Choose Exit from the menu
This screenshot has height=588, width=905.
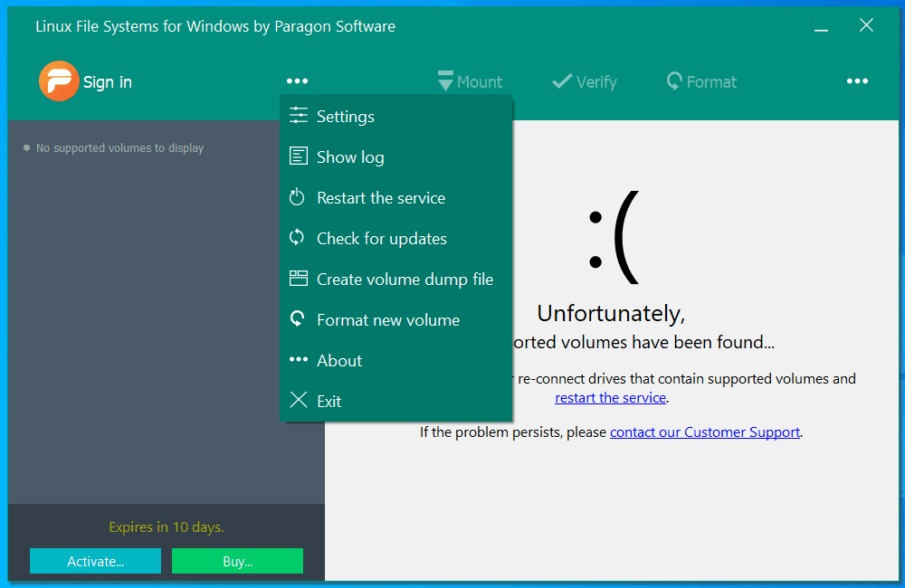point(396,401)
